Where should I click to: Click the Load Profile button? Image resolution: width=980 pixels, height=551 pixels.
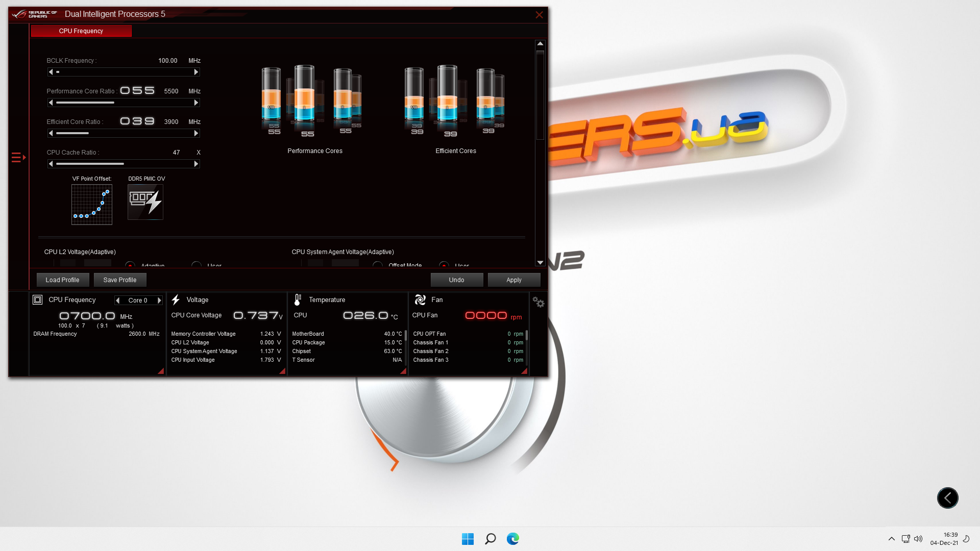[62, 280]
